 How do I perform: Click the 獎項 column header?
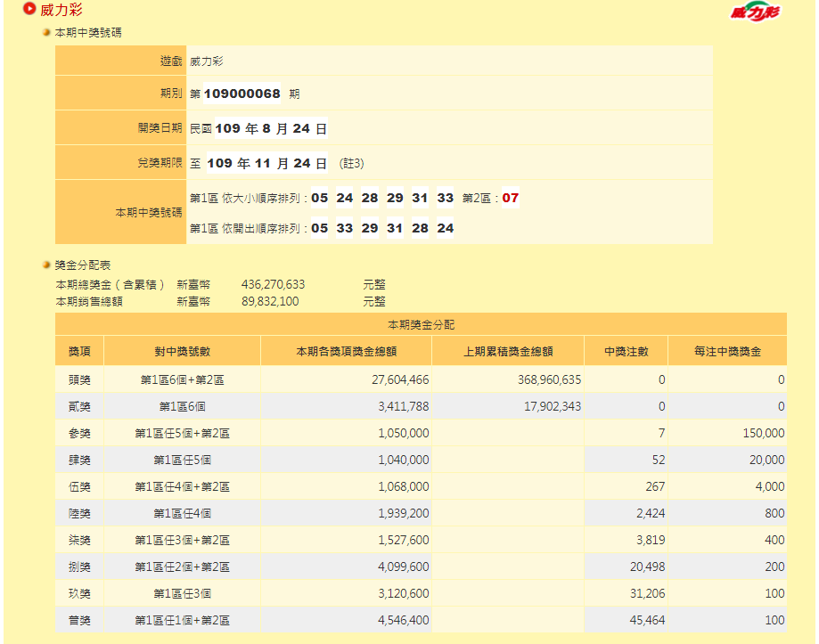coord(79,351)
